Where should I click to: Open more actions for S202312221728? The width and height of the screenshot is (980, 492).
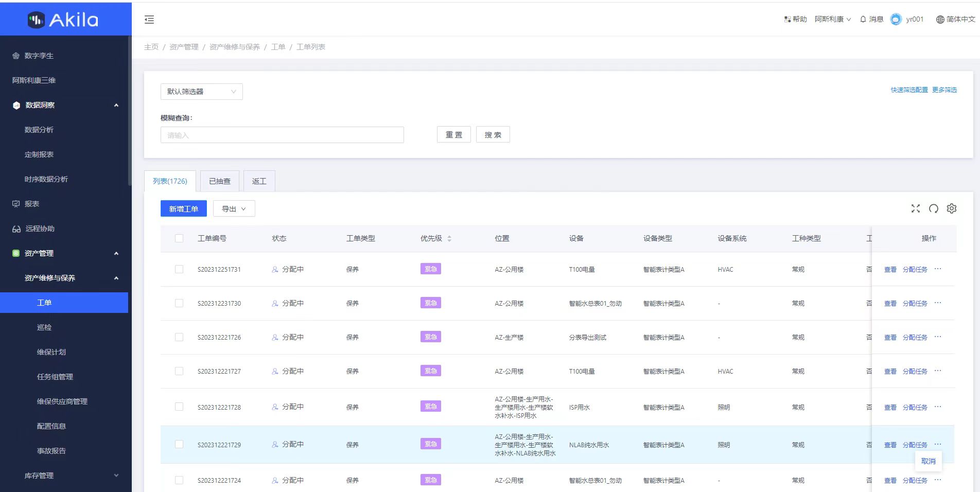pyautogui.click(x=938, y=407)
